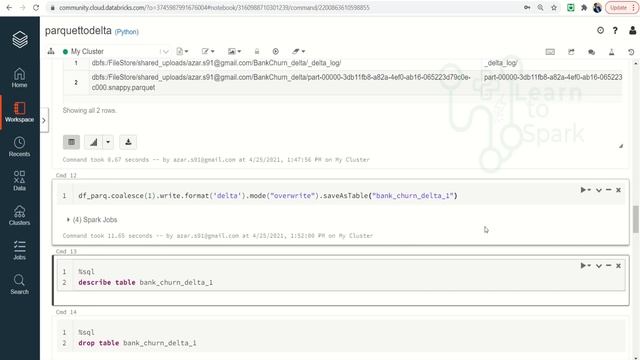Run cell Cmd 13

(x=585, y=266)
